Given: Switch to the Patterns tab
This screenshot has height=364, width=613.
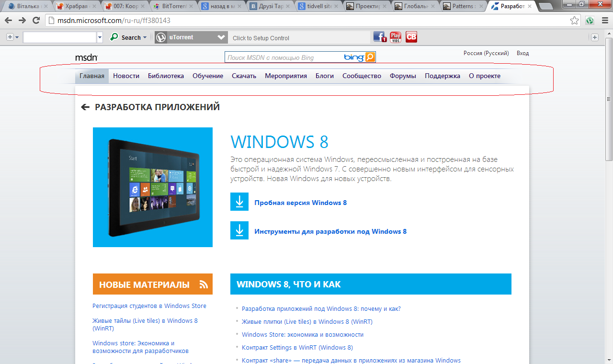Looking at the screenshot, I should click(462, 7).
